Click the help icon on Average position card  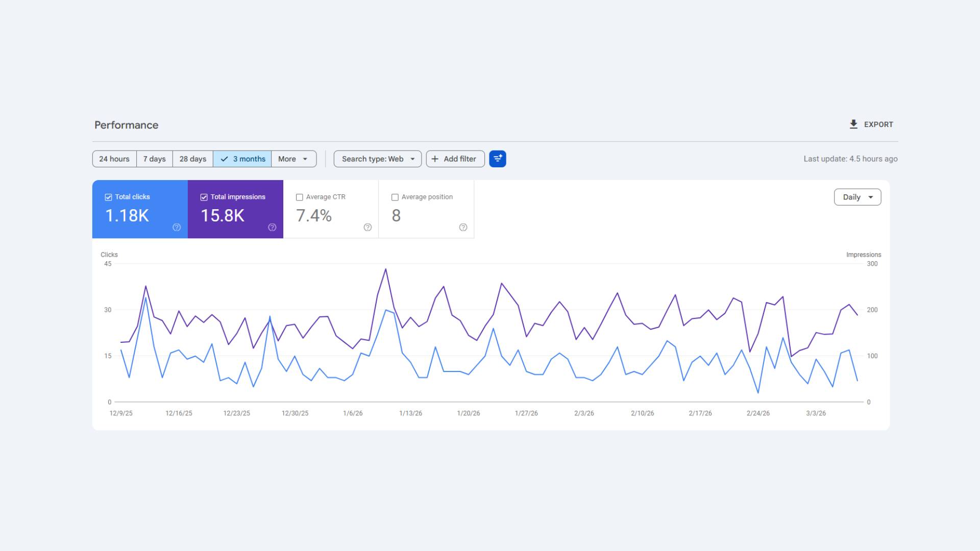pos(463,228)
